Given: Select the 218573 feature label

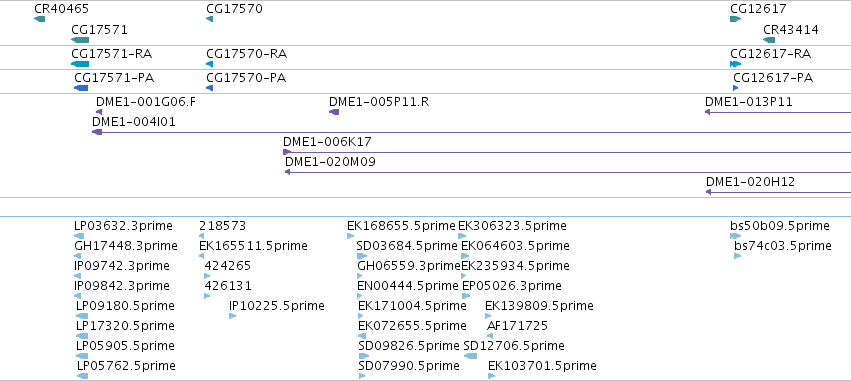Looking at the screenshot, I should coord(223,226).
